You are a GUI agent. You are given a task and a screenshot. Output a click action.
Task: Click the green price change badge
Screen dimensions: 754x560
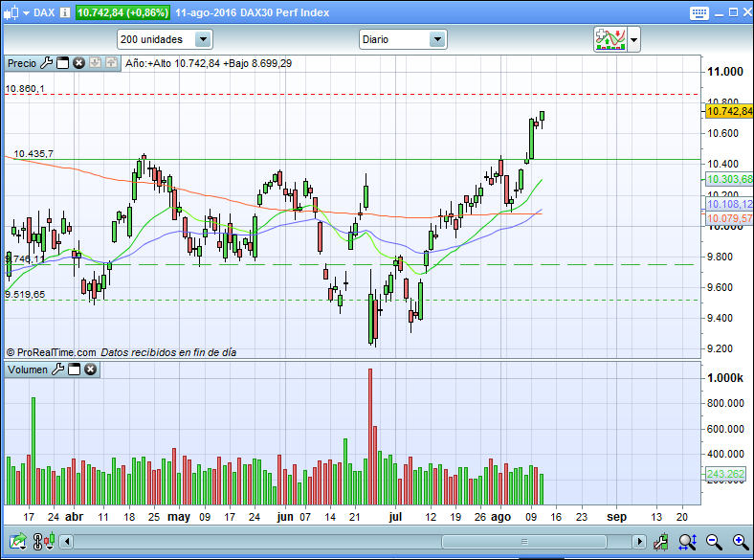click(x=122, y=12)
